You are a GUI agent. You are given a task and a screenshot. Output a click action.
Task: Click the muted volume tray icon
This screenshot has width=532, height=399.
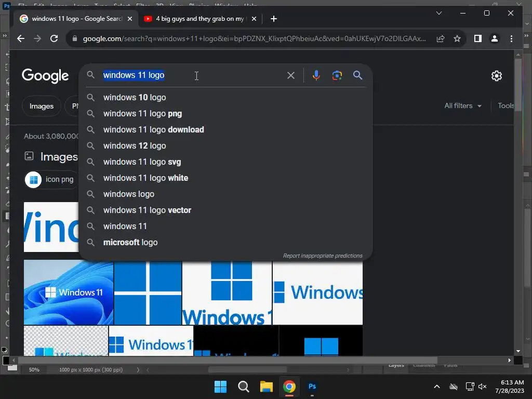point(483,387)
